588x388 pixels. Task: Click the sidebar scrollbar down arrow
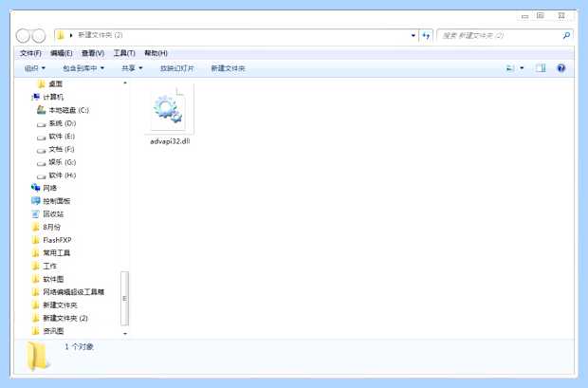coord(125,333)
